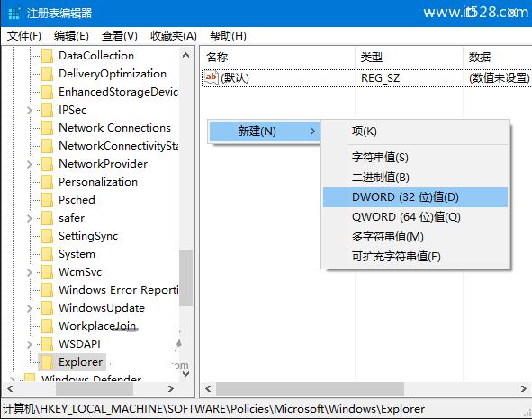Click tree pane vertical scrollbar thumb
The width and height of the screenshot is (532, 419).
[186, 278]
